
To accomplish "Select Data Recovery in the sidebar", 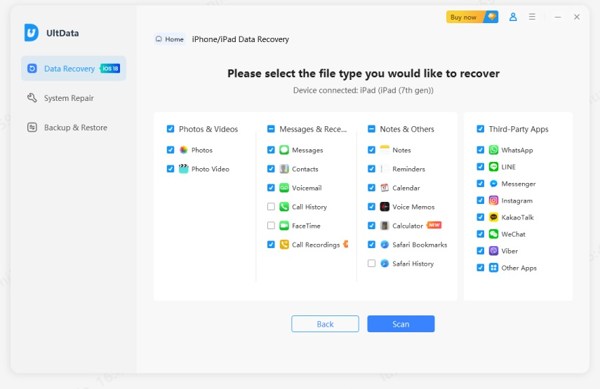I will click(x=73, y=68).
